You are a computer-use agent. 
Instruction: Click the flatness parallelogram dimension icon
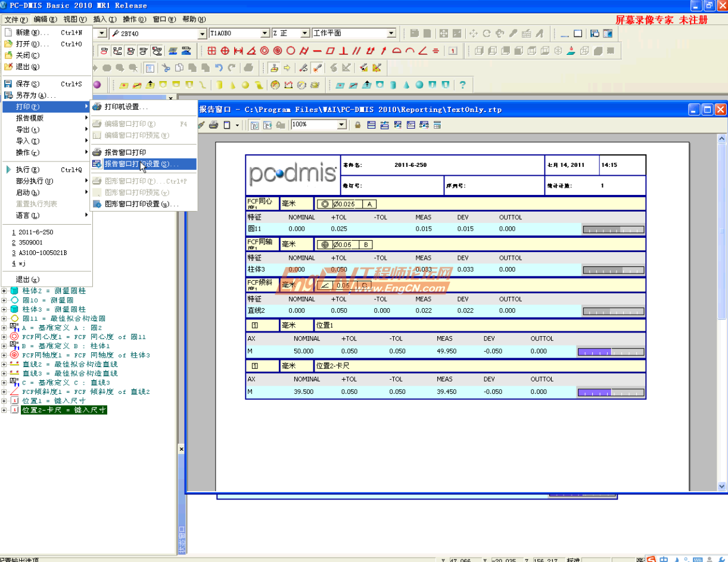pyautogui.click(x=331, y=51)
